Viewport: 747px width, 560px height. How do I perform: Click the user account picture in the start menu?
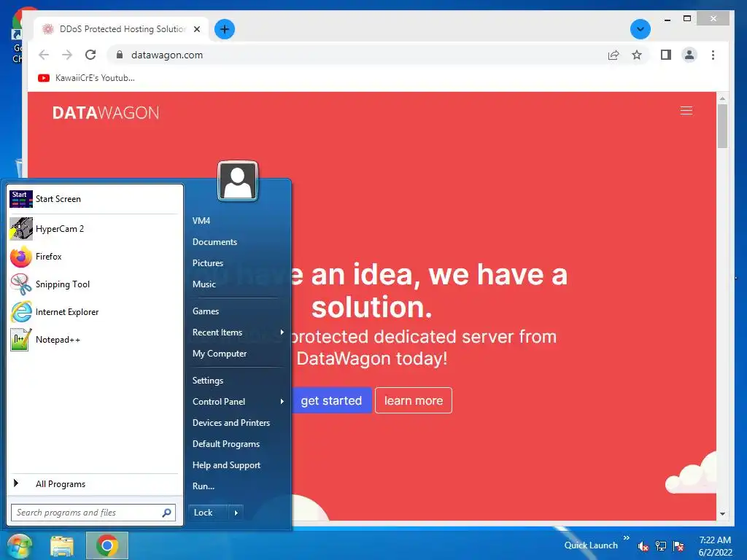tap(238, 181)
